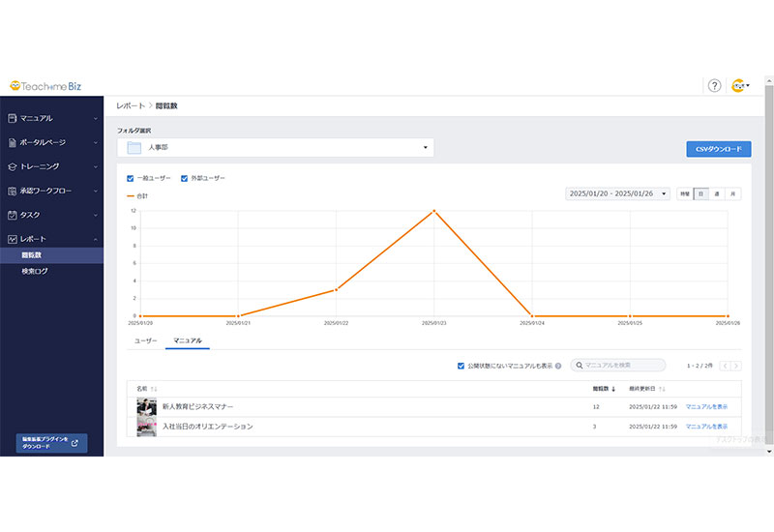This screenshot has height=532, width=774.
Task: Click the 承認ワークフロー icon in sidebar
Action: tap(12, 191)
